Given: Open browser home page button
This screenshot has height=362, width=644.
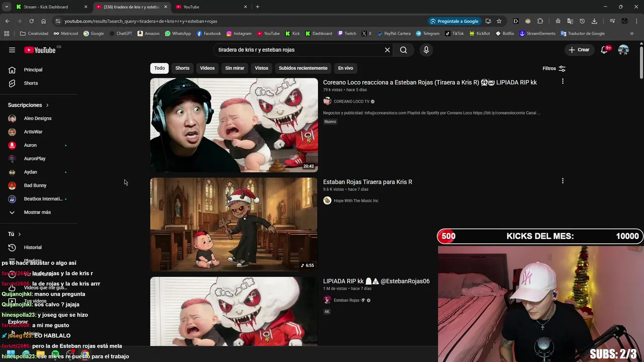Looking at the screenshot, I should 43,21.
